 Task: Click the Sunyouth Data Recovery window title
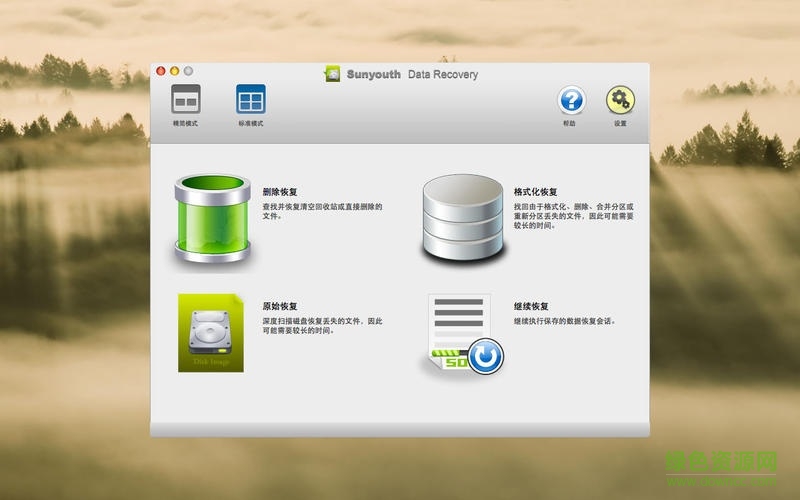(x=412, y=74)
